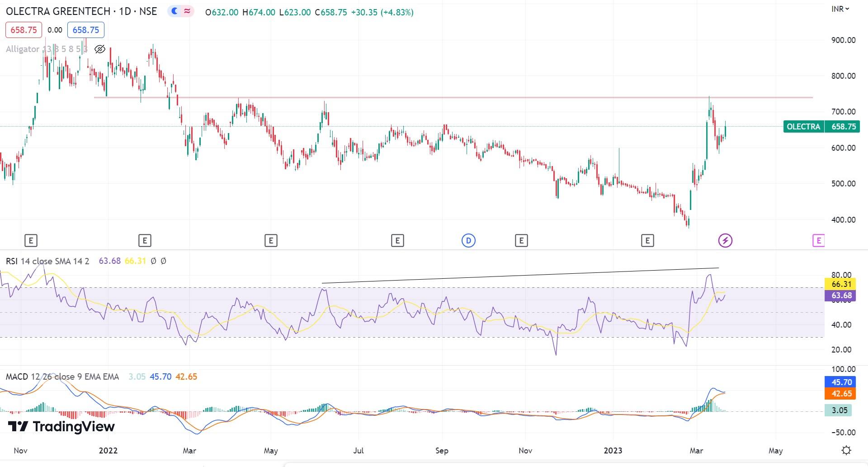
Task: Click the Sep label on time axis
Action: point(442,450)
